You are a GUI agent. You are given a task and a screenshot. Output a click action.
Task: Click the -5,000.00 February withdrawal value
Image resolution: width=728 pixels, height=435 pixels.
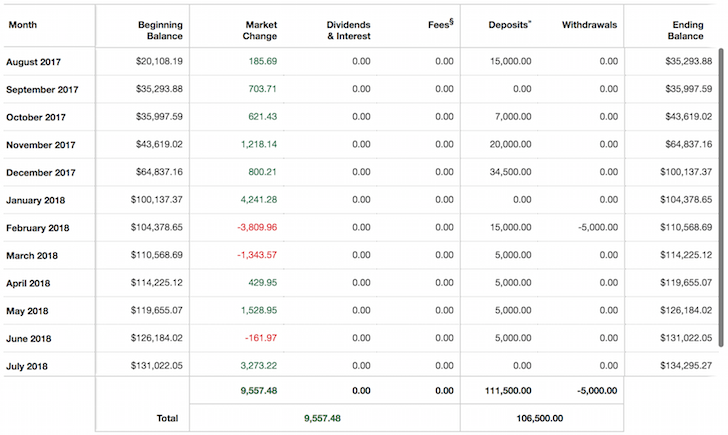point(598,227)
